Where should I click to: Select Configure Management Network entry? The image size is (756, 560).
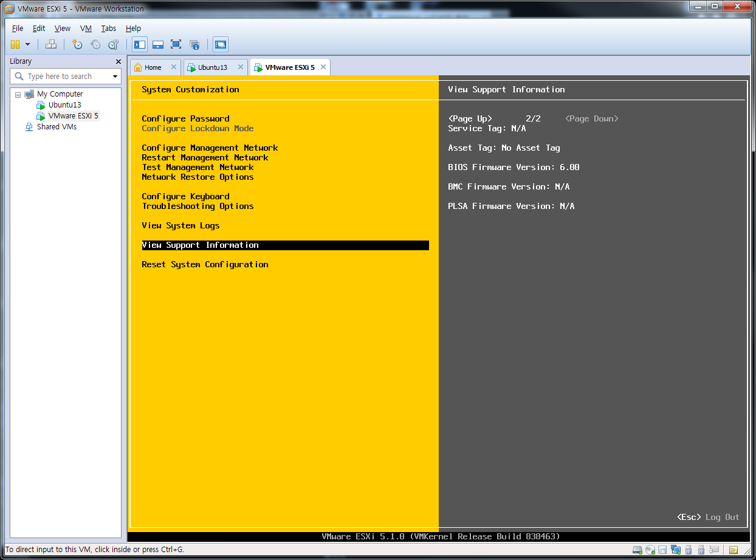tap(210, 148)
